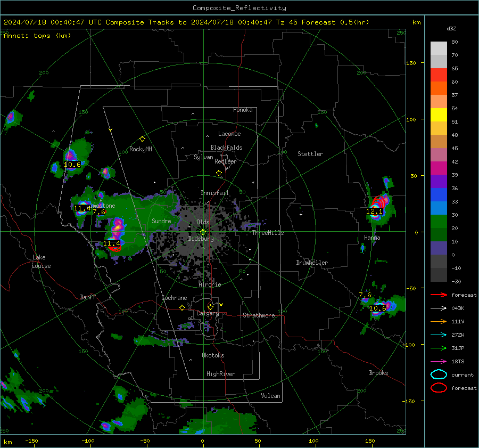Click the cyan 'current' ellipse legend symbol
The width and height of the screenshot is (479, 448).
pyautogui.click(x=439, y=374)
